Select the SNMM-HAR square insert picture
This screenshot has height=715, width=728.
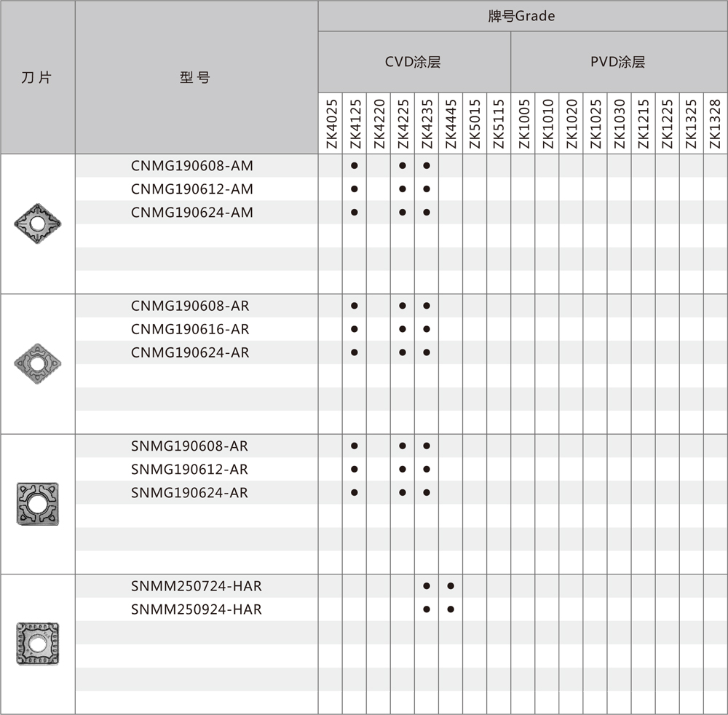(x=38, y=643)
